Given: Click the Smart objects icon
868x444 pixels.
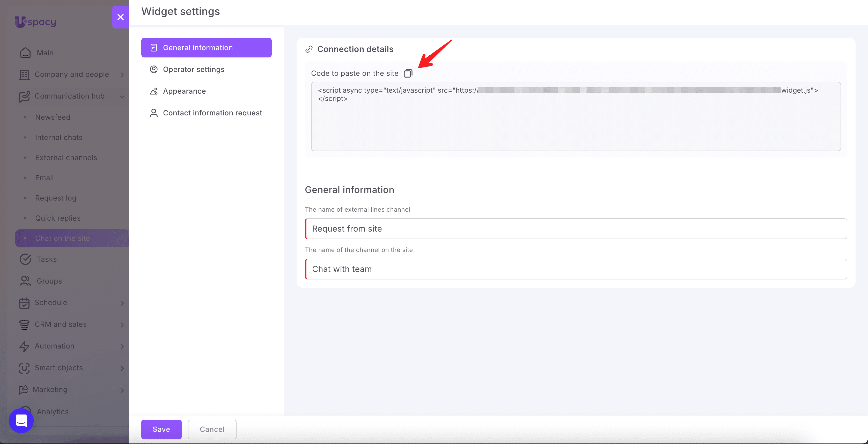Looking at the screenshot, I should pyautogui.click(x=24, y=368).
